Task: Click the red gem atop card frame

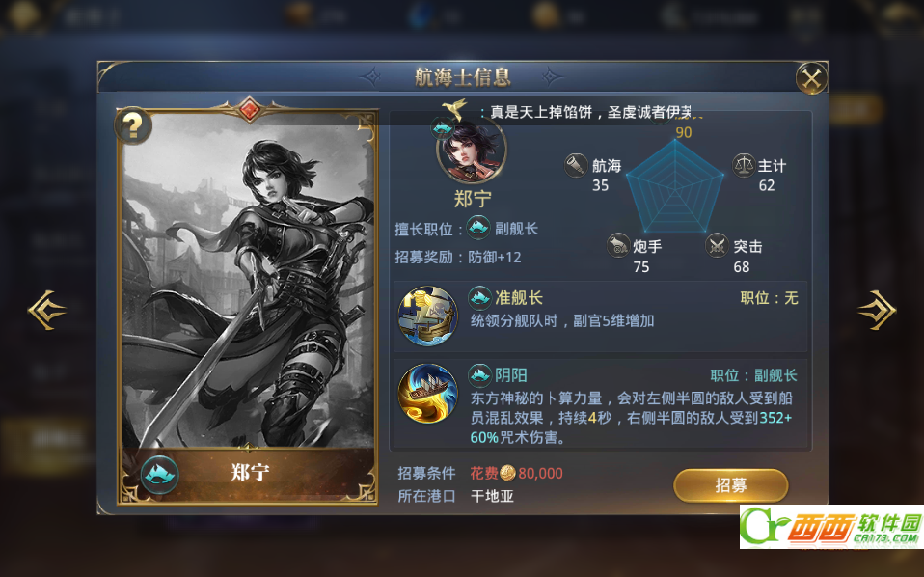Action: (248, 110)
